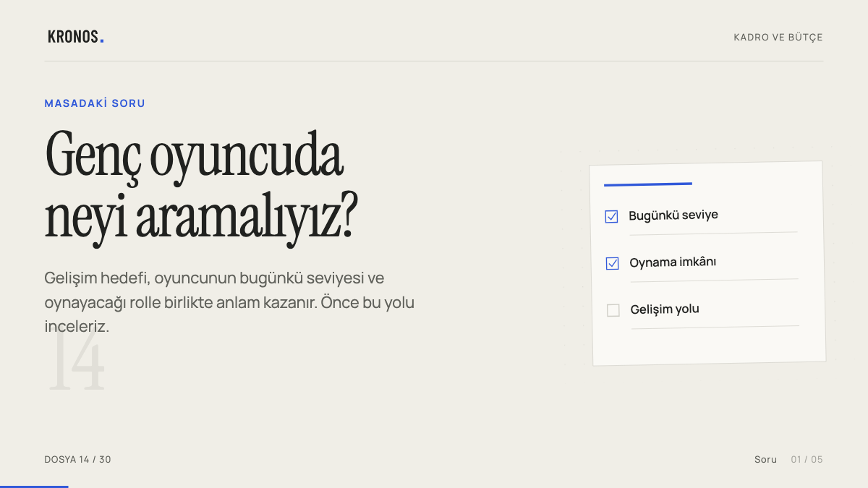
Task: Click the Soru footer label
Action: point(765,459)
